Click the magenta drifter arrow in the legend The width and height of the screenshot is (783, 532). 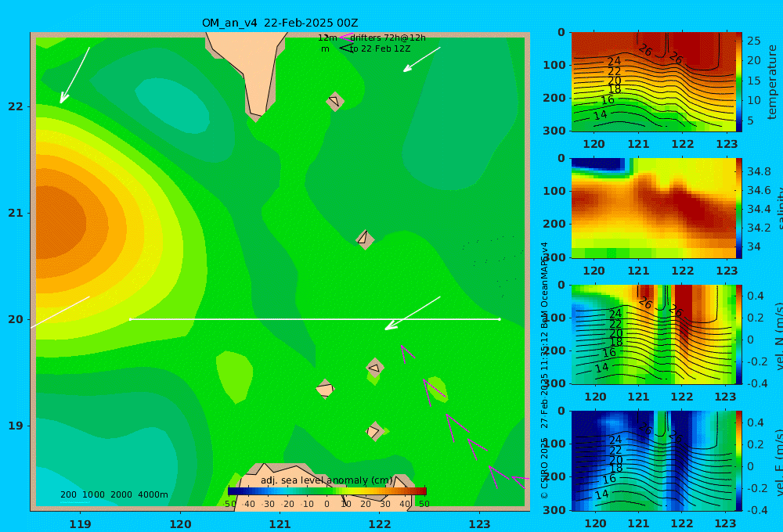346,38
